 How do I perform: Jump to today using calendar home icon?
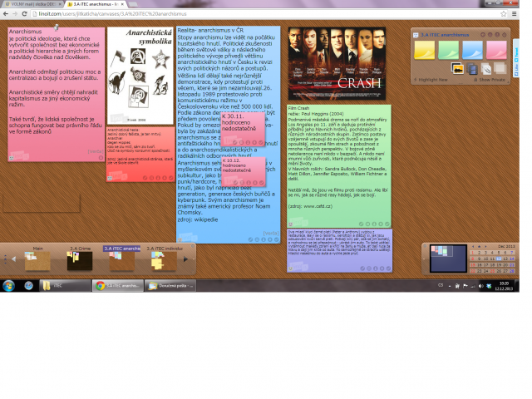click(x=480, y=247)
